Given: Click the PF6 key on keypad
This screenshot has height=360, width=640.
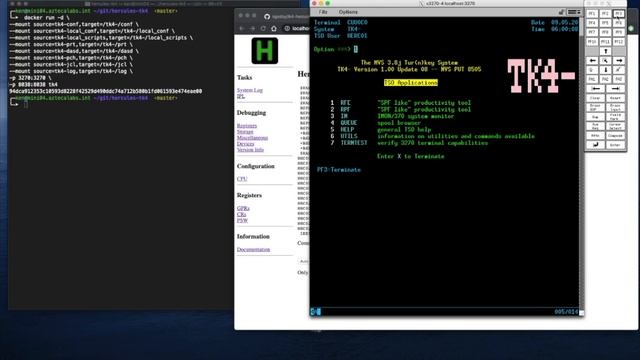Looking at the screenshot, I should 619,23.
